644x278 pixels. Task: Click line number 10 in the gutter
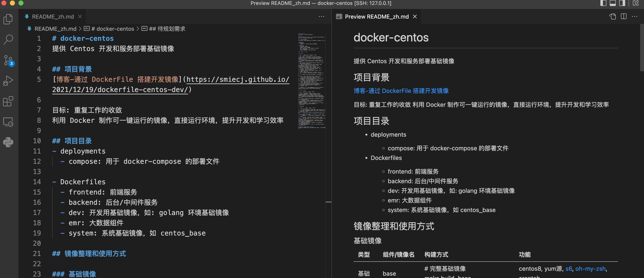pyautogui.click(x=37, y=141)
